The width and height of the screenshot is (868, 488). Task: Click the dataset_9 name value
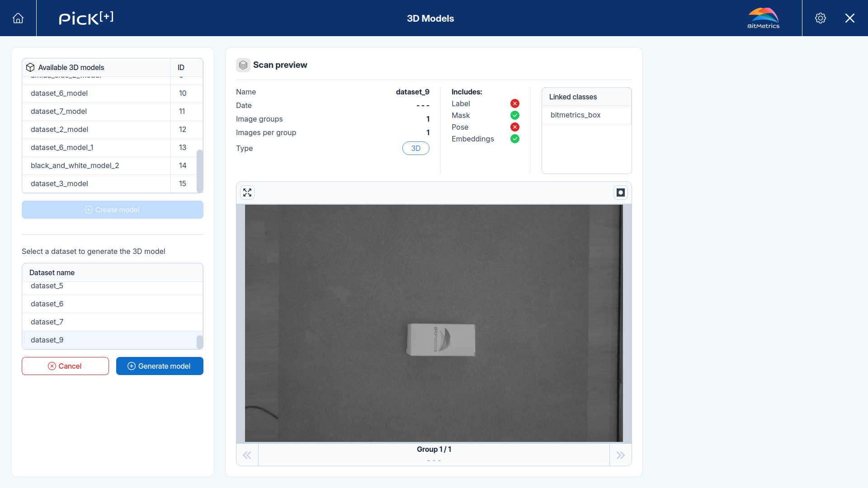(412, 92)
